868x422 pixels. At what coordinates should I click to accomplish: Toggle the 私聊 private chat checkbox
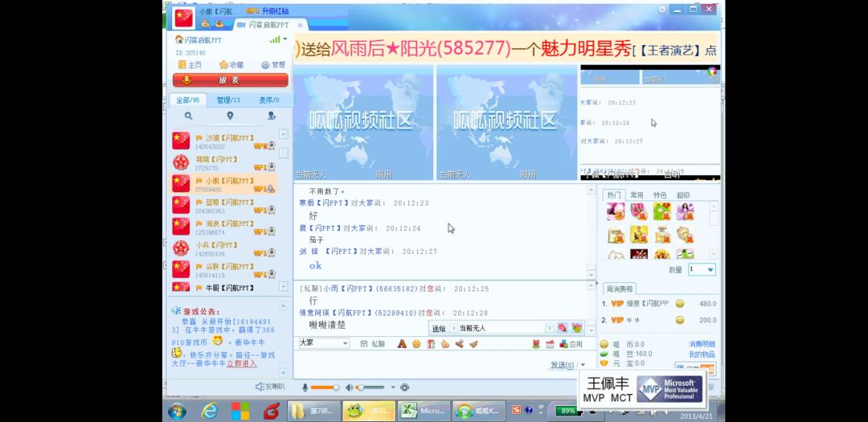[364, 344]
